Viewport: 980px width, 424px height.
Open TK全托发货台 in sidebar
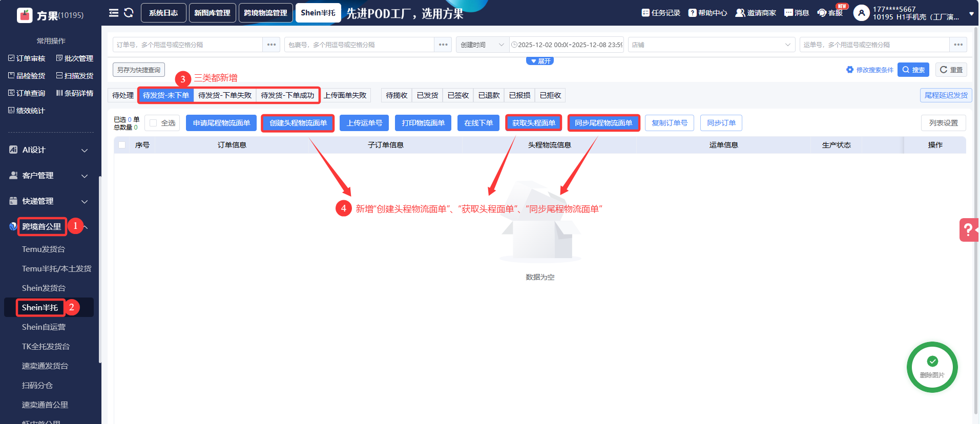pos(46,347)
